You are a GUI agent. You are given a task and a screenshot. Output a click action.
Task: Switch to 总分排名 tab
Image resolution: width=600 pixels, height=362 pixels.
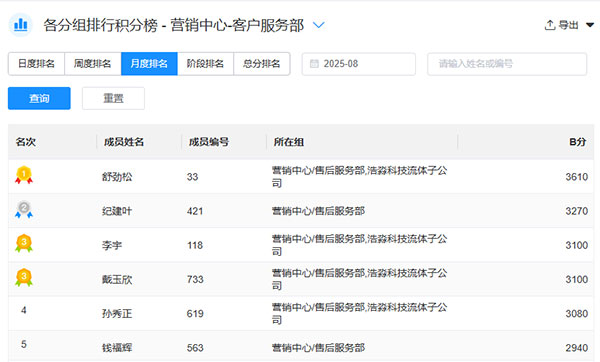[x=262, y=64]
